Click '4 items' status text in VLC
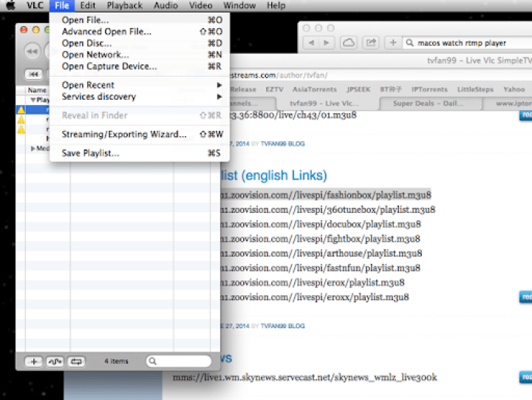 pos(117,362)
